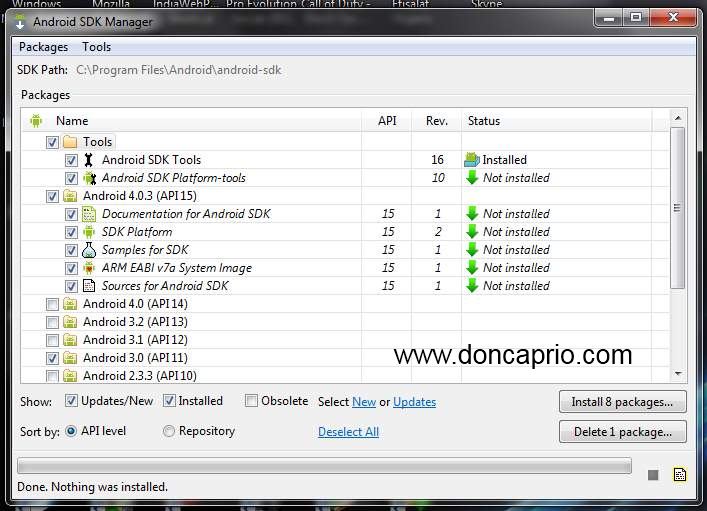Select the Android 2.3.3 (API 10) row text
Viewport: 707px width, 511px height.
(140, 376)
